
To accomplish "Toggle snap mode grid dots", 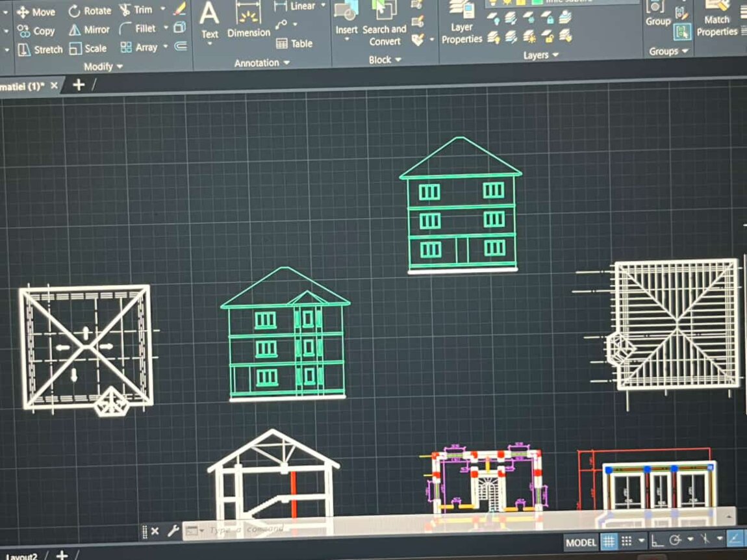I will (627, 541).
